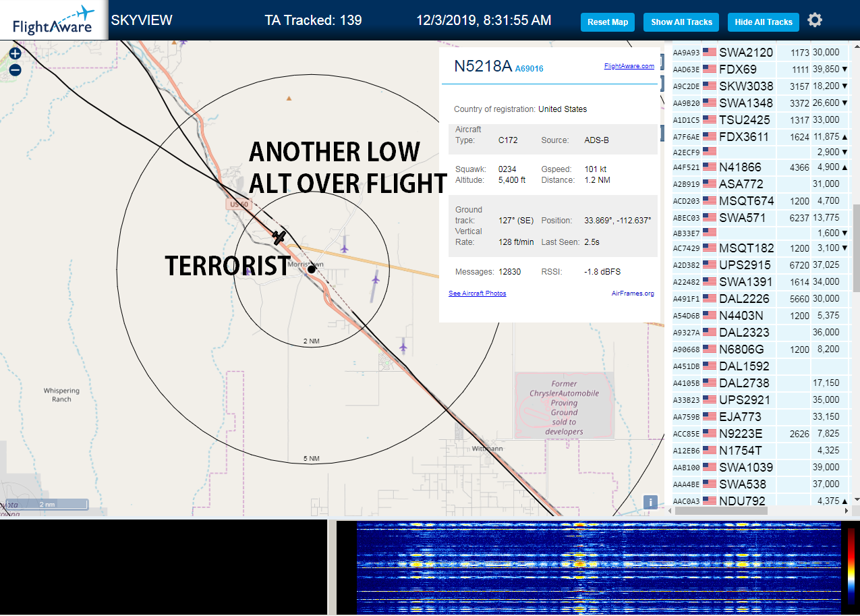
Task: Select the SWA571 flight row
Action: pyautogui.click(x=761, y=217)
